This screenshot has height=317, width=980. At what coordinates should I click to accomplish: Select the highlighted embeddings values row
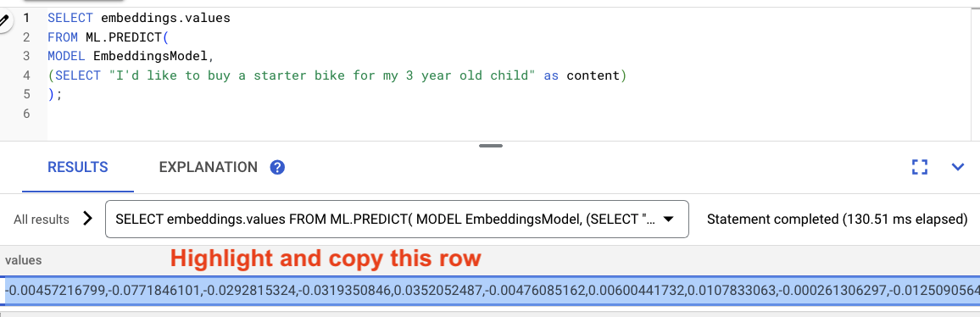[490, 292]
